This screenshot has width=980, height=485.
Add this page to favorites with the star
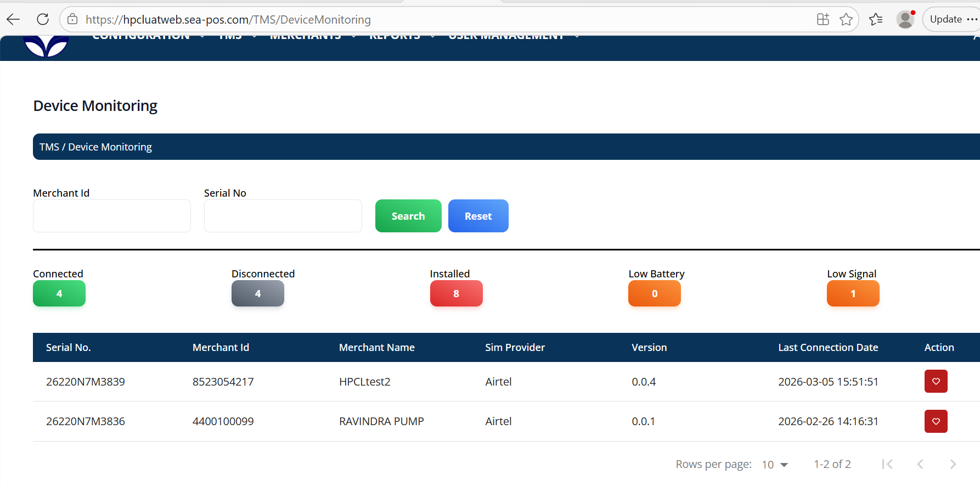click(846, 19)
